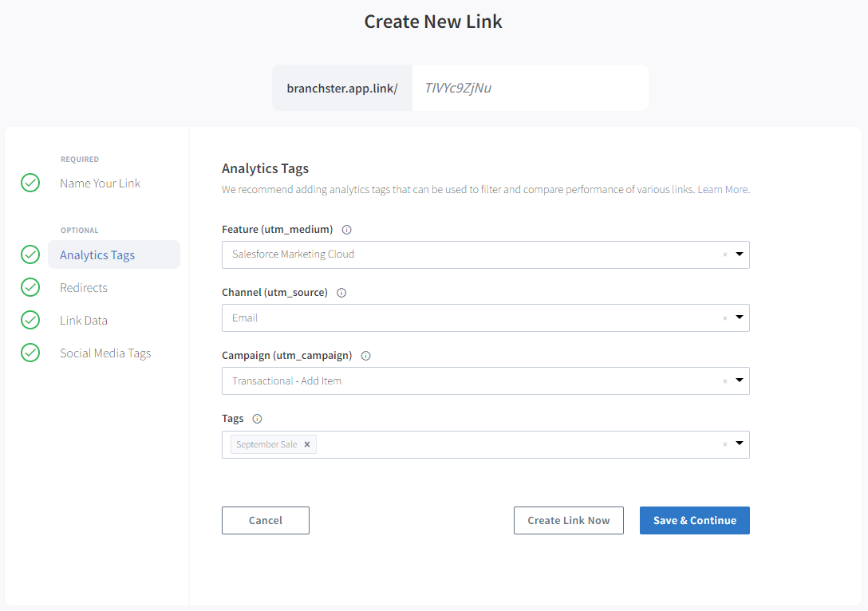Click the green checkmark next to Social Media Tags
The width and height of the screenshot is (868, 611).
point(30,353)
